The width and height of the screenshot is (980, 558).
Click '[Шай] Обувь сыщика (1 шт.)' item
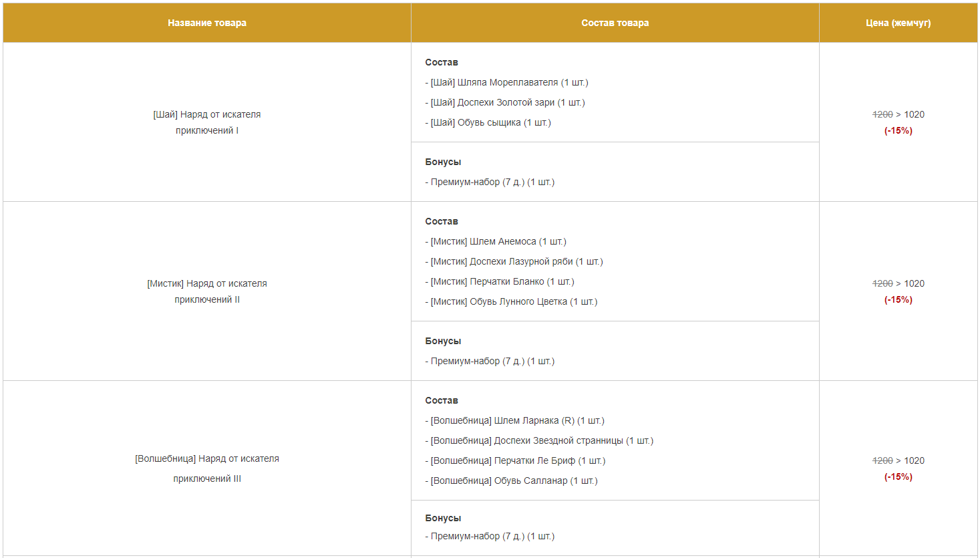click(x=488, y=122)
